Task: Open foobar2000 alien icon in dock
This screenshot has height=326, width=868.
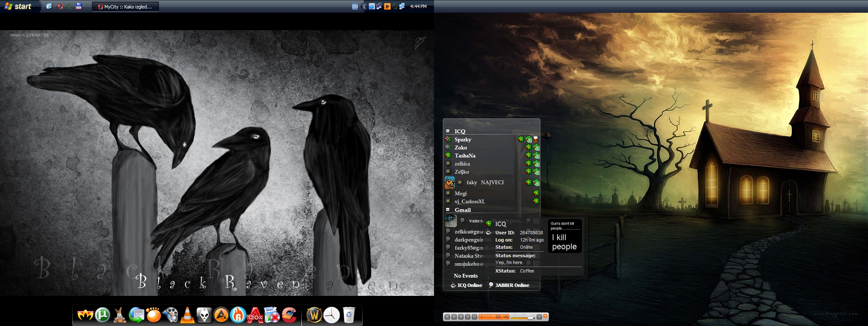Action: [204, 315]
